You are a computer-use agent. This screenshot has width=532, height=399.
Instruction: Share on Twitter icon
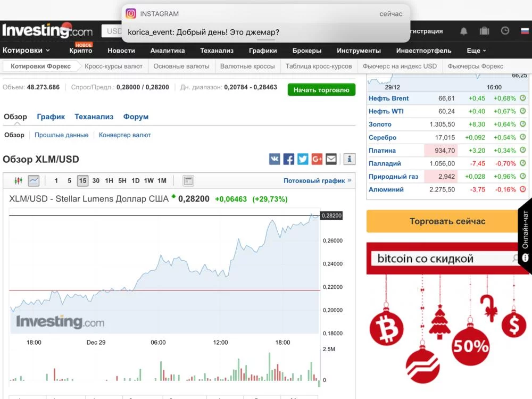coord(303,159)
